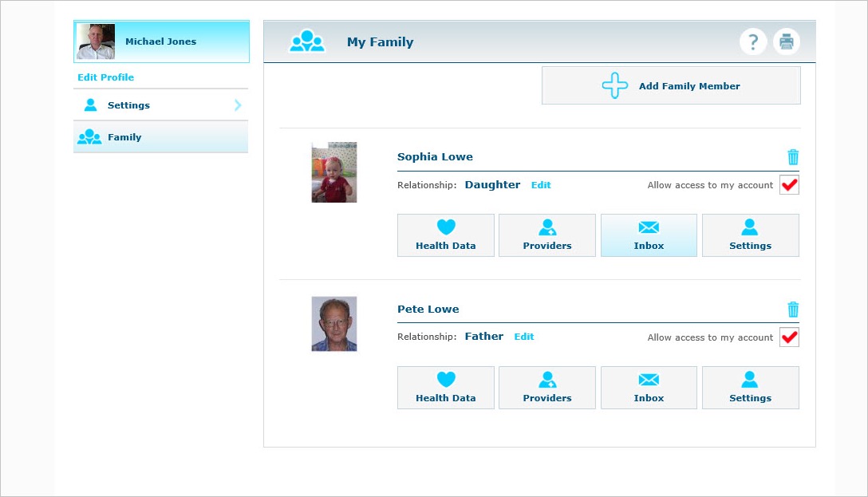Viewport: 868px width, 497px height.
Task: Click the Family group icon in sidebar
Action: tap(89, 136)
